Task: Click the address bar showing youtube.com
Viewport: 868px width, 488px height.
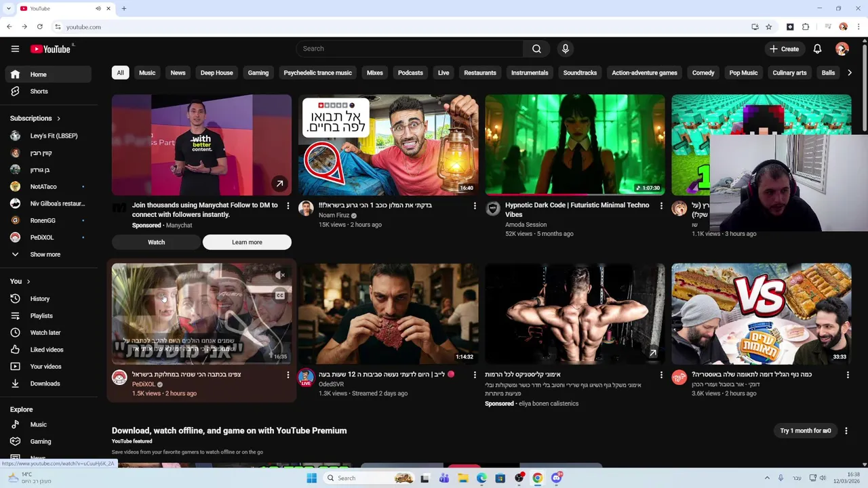Action: click(401, 27)
